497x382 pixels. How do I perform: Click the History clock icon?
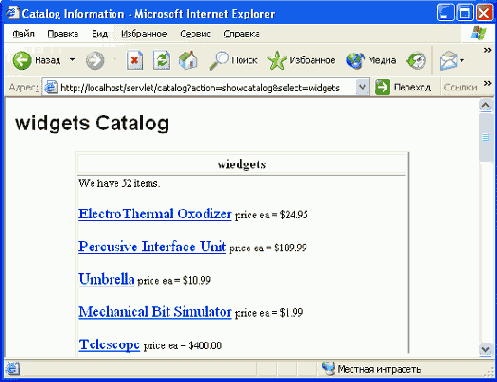coord(416,61)
